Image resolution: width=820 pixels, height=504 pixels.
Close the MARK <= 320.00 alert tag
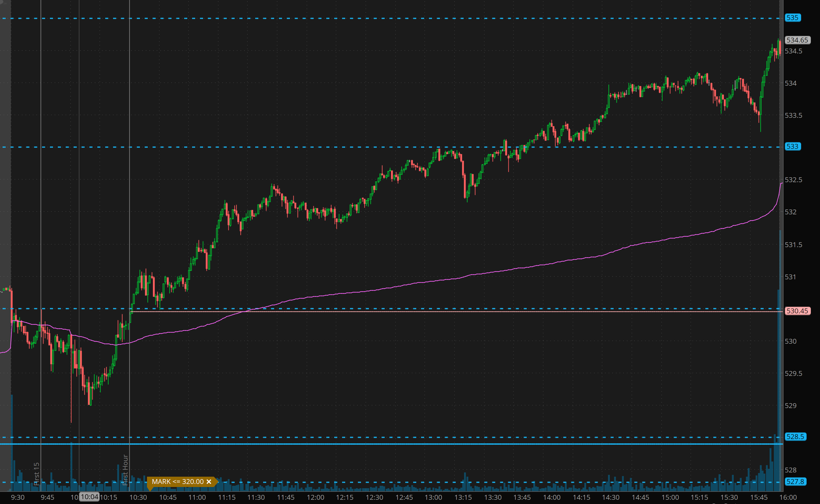tap(209, 482)
